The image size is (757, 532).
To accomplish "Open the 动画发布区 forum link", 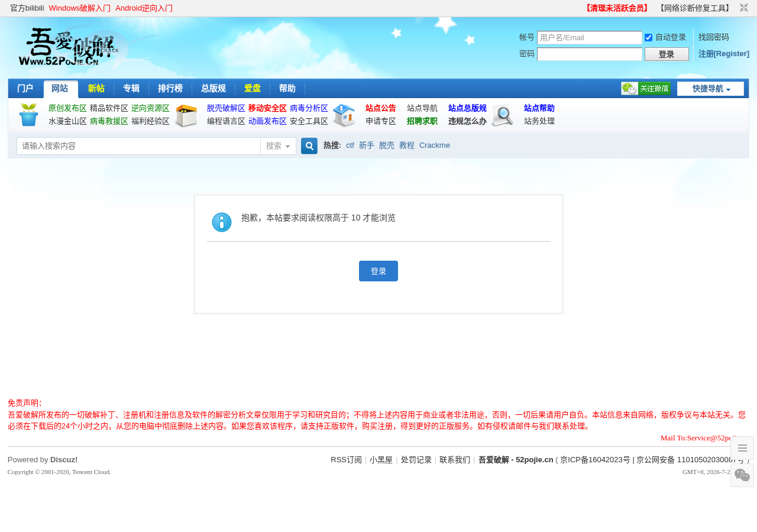I will (267, 121).
